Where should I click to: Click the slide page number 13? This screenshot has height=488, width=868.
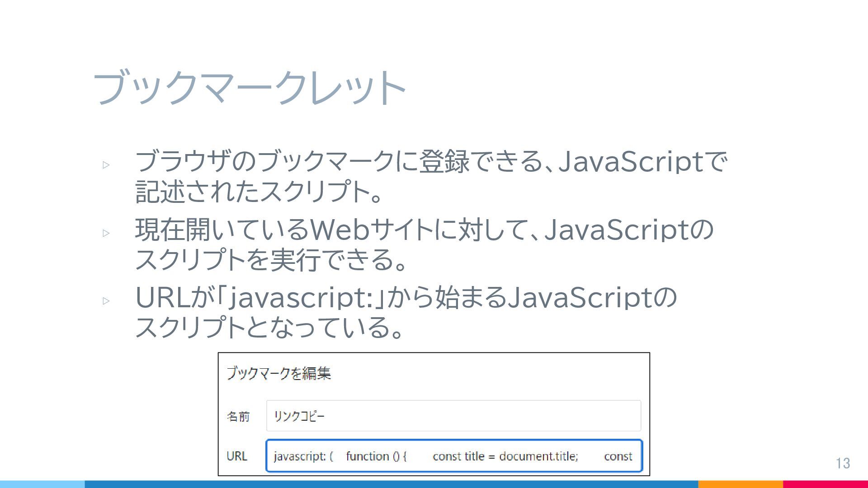click(843, 463)
